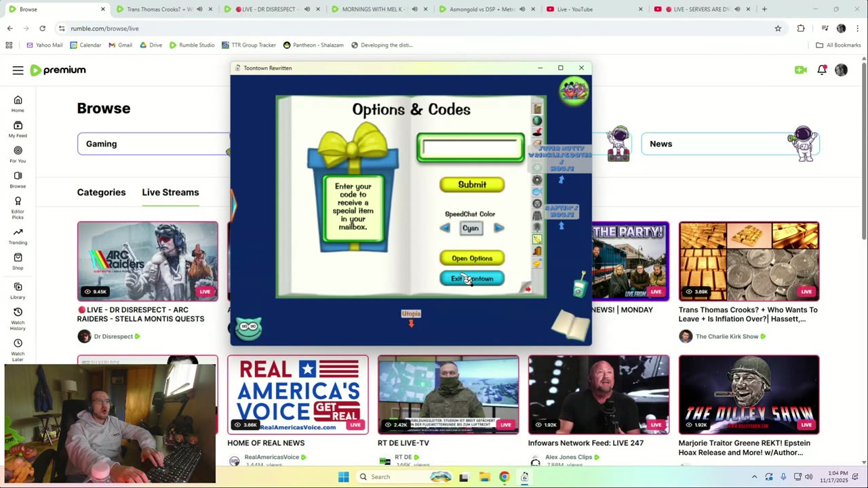Open the Charlie Kirk Show stream thumbnail
The height and width of the screenshot is (488, 868).
pyautogui.click(x=749, y=261)
